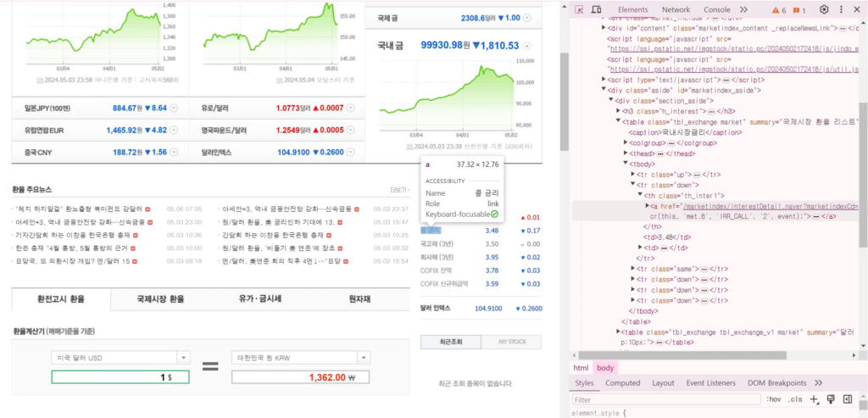The height and width of the screenshot is (418, 868).
Task: Click the KRW result field showing 1,362.00
Action: pos(301,377)
